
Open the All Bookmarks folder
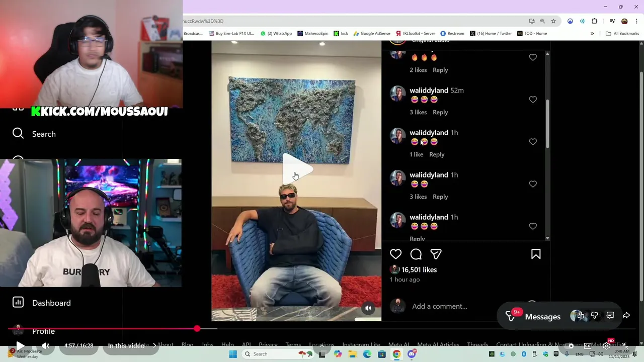click(622, 34)
